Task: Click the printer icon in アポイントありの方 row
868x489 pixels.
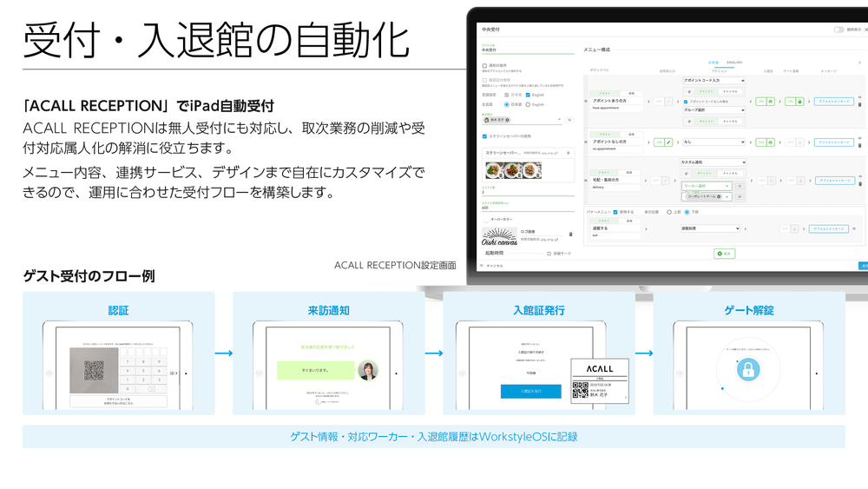Action: 770,102
